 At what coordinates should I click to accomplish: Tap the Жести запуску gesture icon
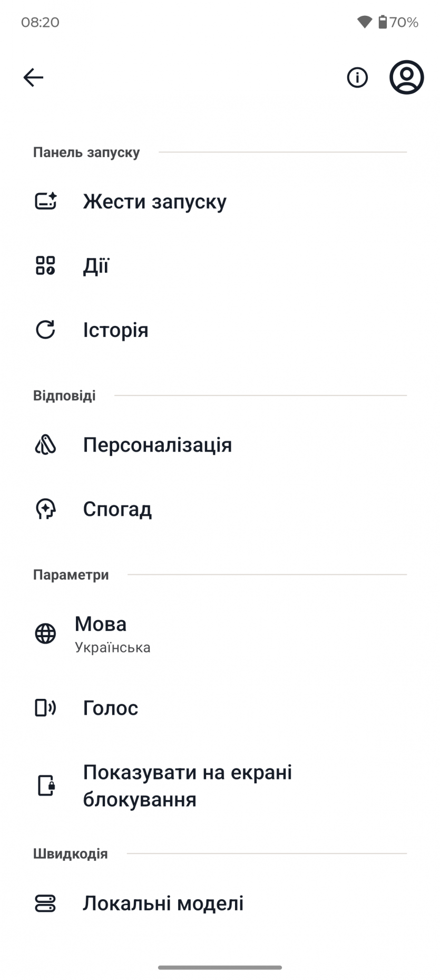coord(46,201)
